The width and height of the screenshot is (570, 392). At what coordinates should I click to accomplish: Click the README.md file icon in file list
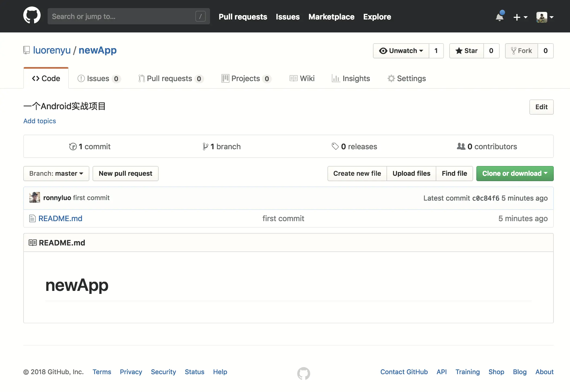(32, 218)
